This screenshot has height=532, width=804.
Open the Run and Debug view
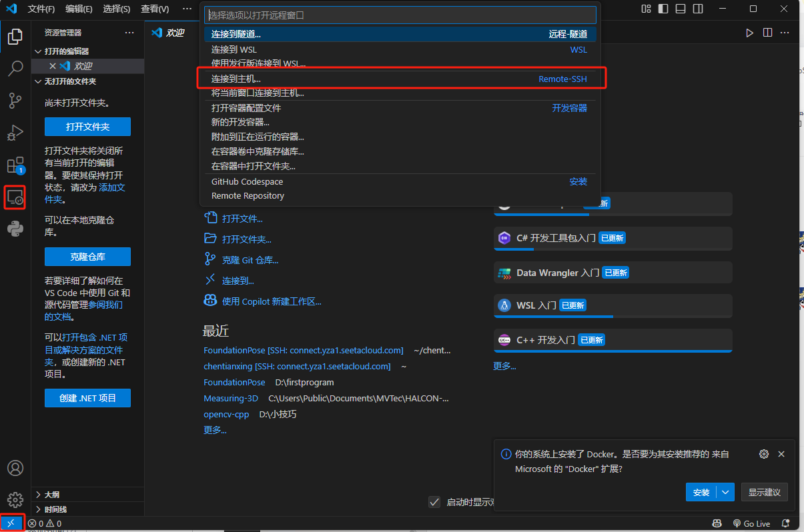tap(15, 132)
